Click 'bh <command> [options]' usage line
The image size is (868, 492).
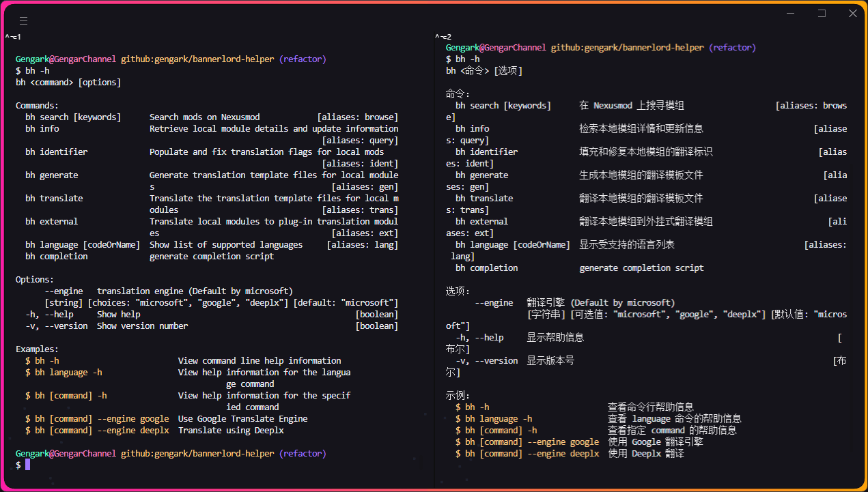(68, 83)
